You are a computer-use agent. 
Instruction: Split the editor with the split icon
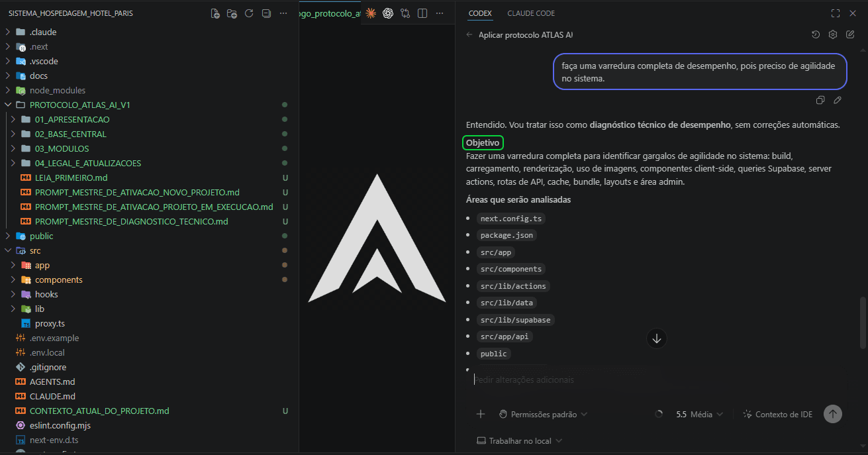point(422,13)
